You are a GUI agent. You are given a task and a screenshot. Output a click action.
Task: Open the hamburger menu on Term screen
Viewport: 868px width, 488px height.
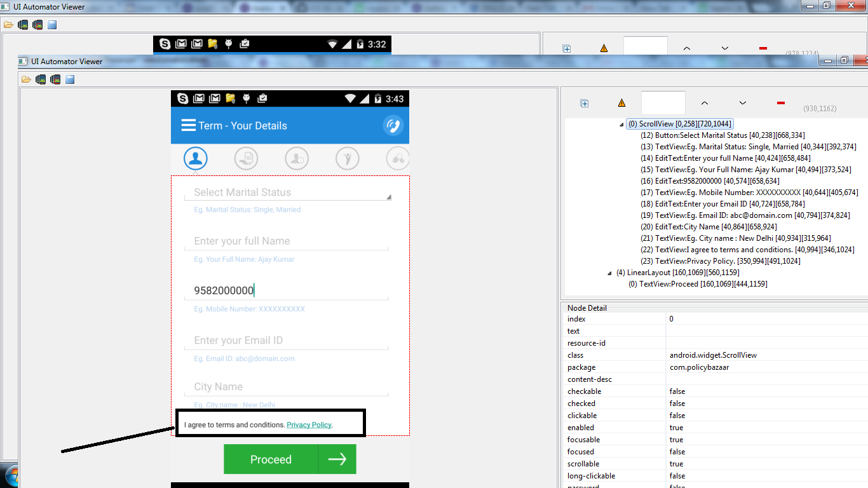188,125
